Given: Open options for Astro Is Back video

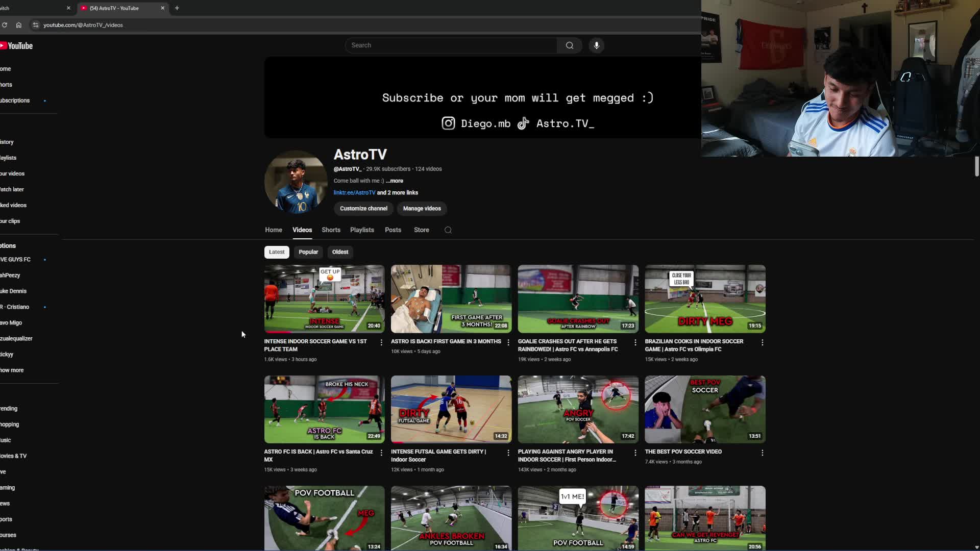Looking at the screenshot, I should point(508,342).
